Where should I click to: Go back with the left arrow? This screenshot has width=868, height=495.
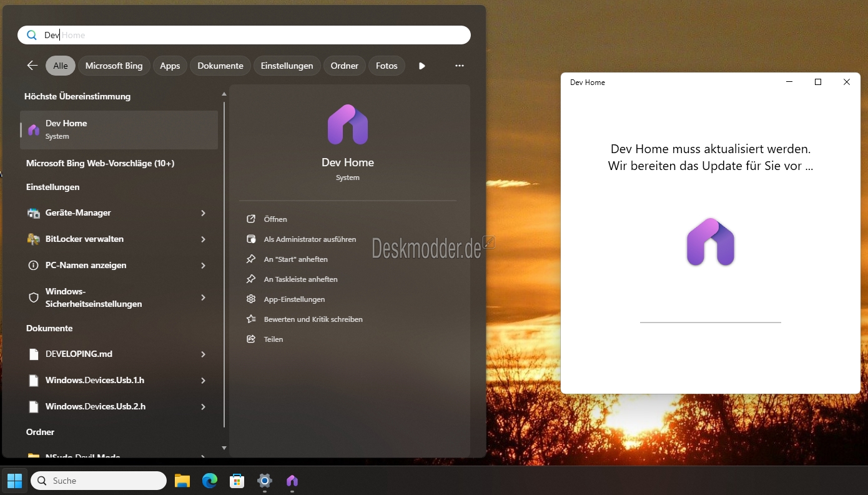(32, 66)
